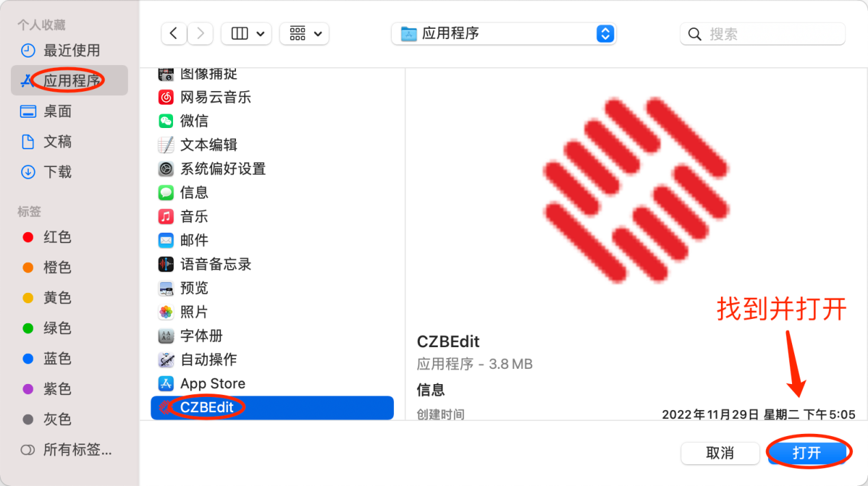Open the grouping options dropdown
Screen dimensions: 868x486
click(304, 34)
